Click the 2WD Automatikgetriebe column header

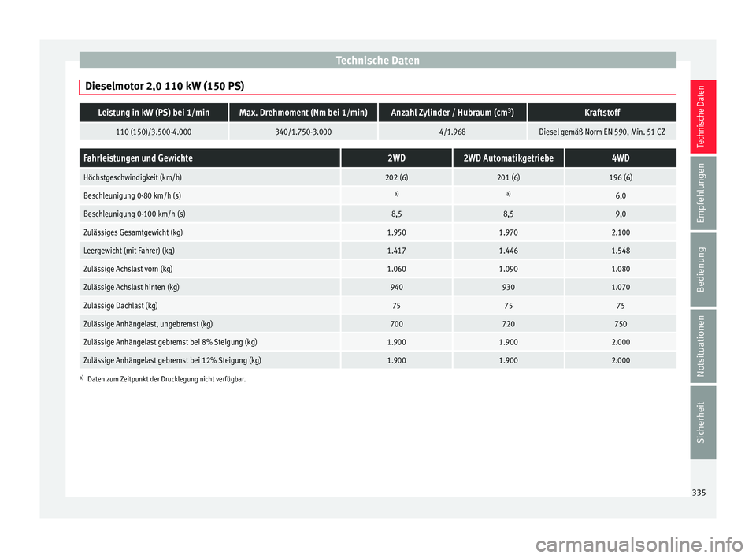508,158
